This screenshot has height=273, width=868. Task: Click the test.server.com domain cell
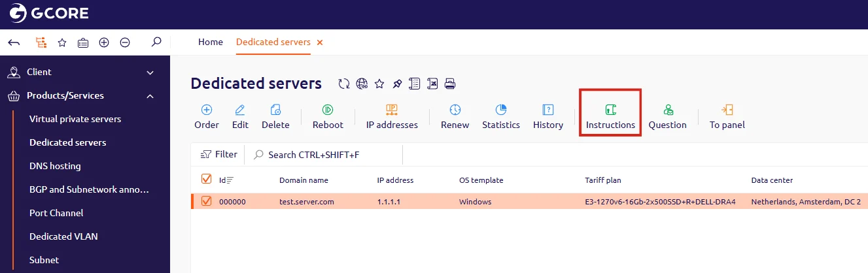pos(307,202)
